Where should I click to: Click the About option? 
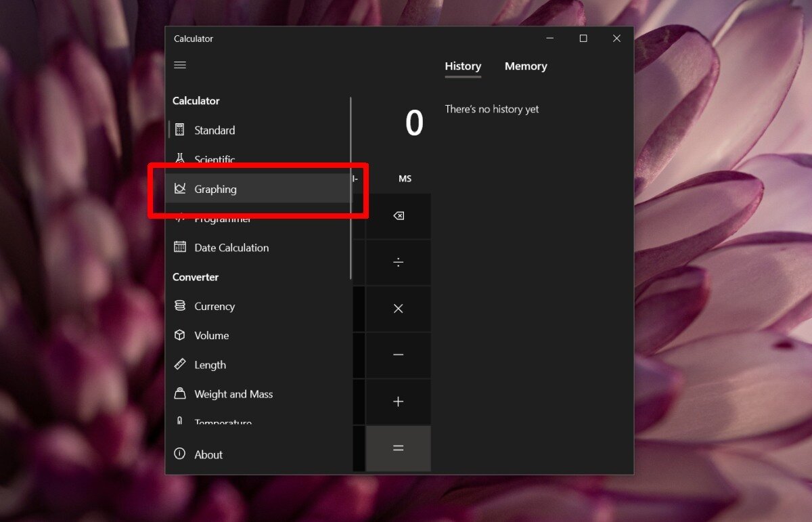[x=208, y=454]
